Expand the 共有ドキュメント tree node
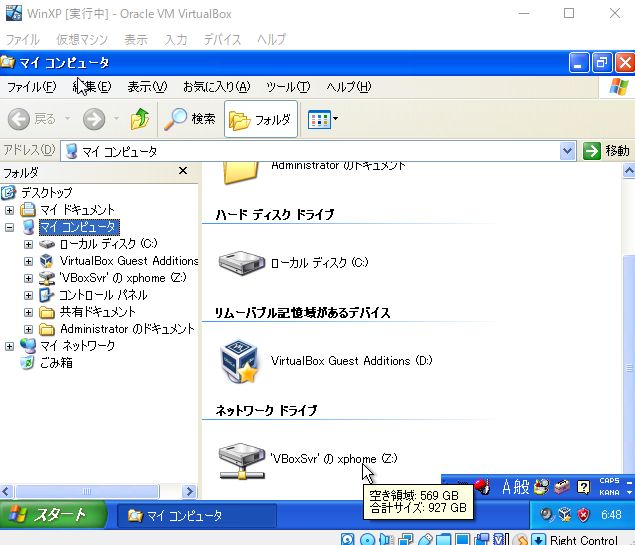 tap(28, 312)
